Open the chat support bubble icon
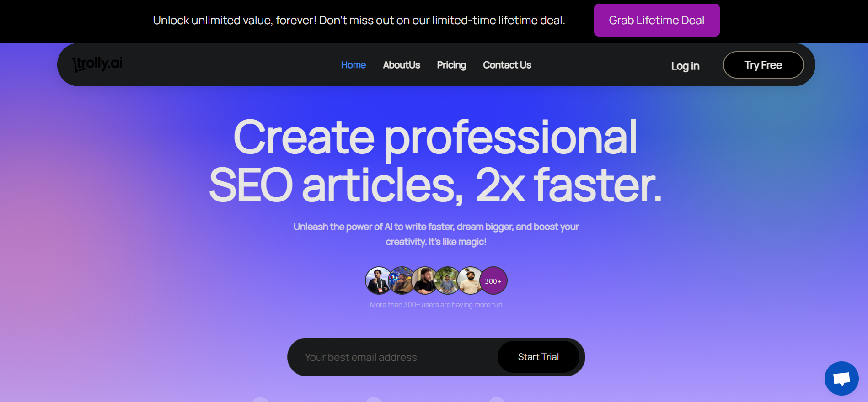The width and height of the screenshot is (868, 402). tap(841, 378)
